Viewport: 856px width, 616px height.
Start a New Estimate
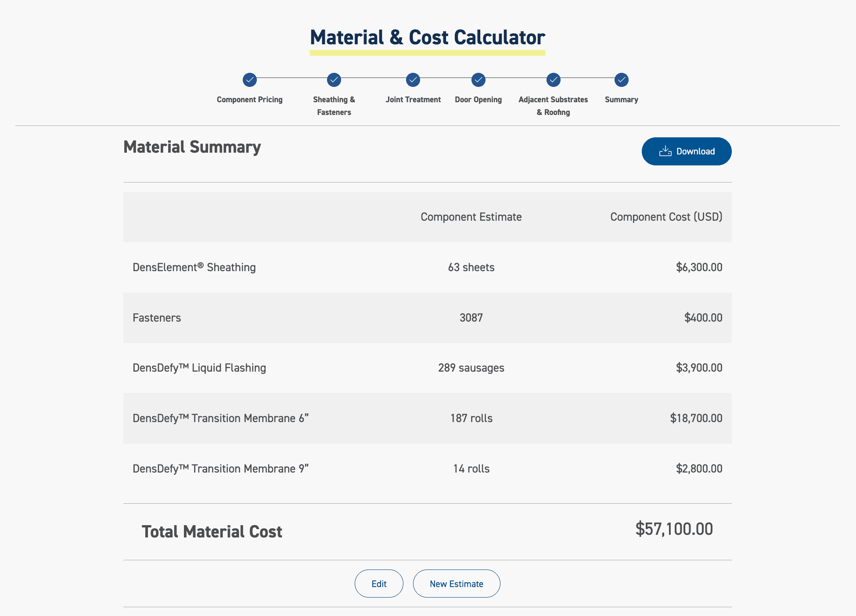click(456, 584)
